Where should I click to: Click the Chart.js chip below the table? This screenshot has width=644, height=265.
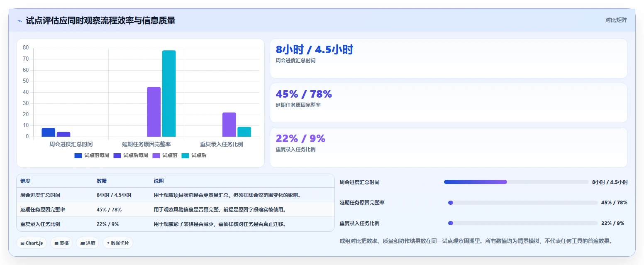point(32,243)
